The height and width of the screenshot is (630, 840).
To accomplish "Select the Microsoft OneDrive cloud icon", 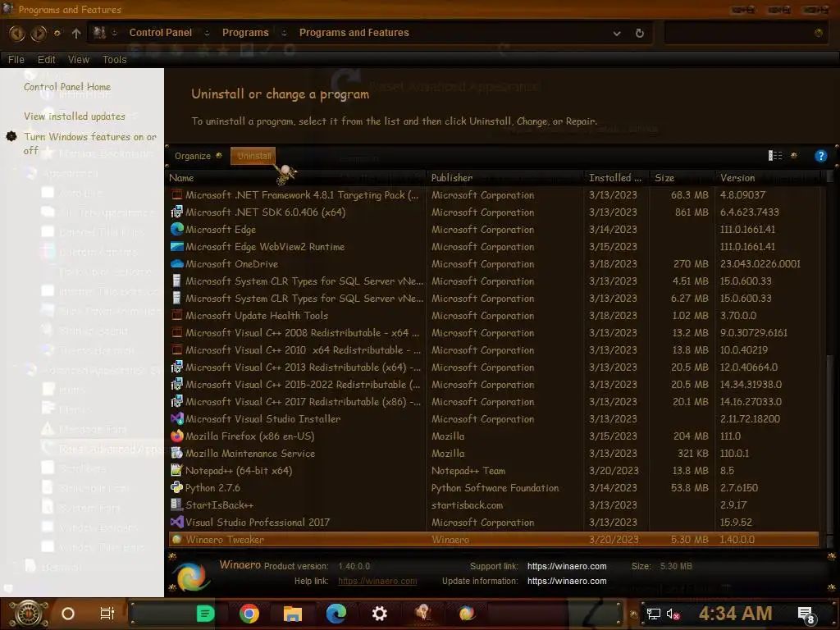I will click(177, 263).
